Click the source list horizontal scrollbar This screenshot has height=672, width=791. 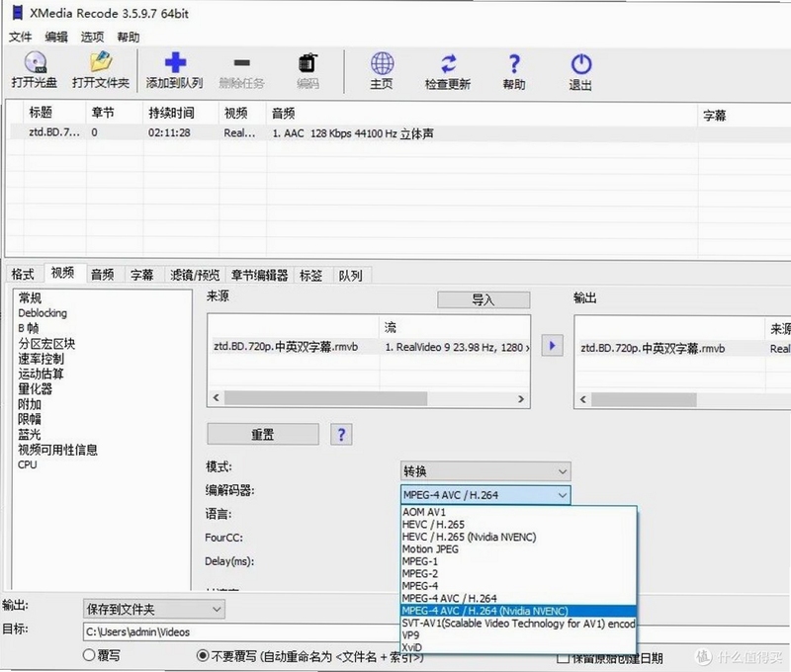326,398
